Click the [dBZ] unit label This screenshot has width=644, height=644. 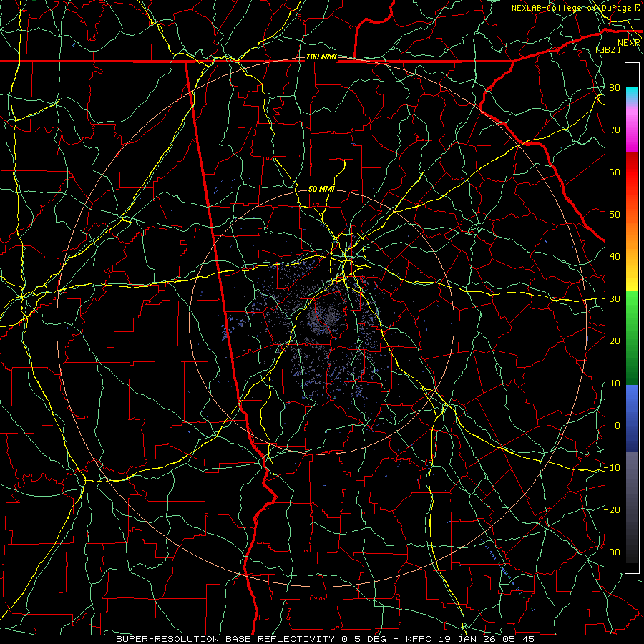pyautogui.click(x=608, y=49)
